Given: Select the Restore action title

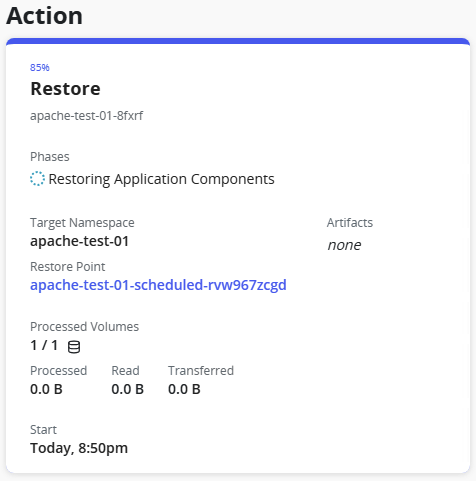Looking at the screenshot, I should click(65, 89).
